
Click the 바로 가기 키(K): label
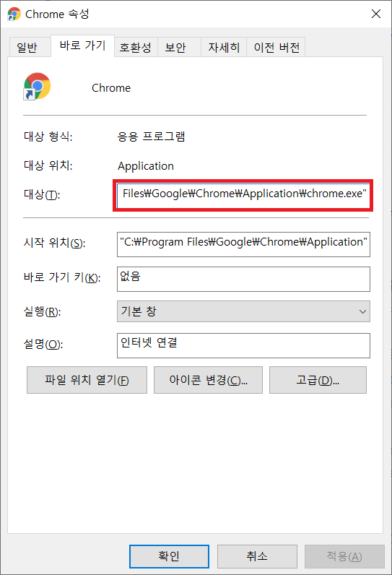pos(62,277)
